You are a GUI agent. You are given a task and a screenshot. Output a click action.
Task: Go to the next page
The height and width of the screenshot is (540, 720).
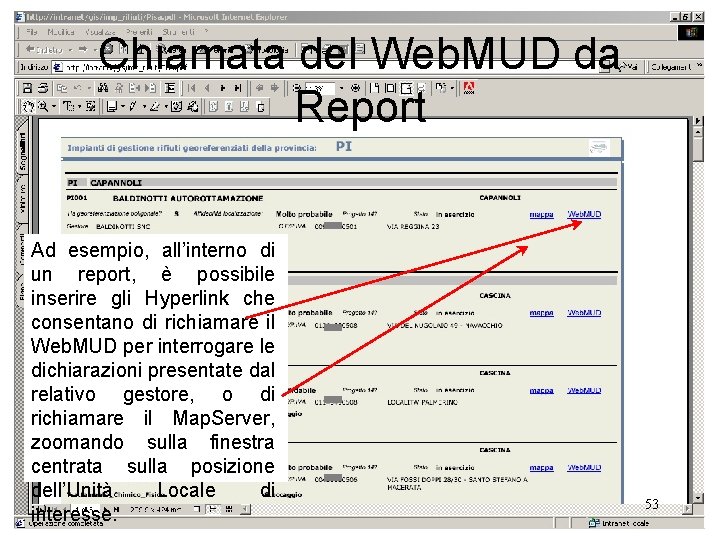pos(223,88)
